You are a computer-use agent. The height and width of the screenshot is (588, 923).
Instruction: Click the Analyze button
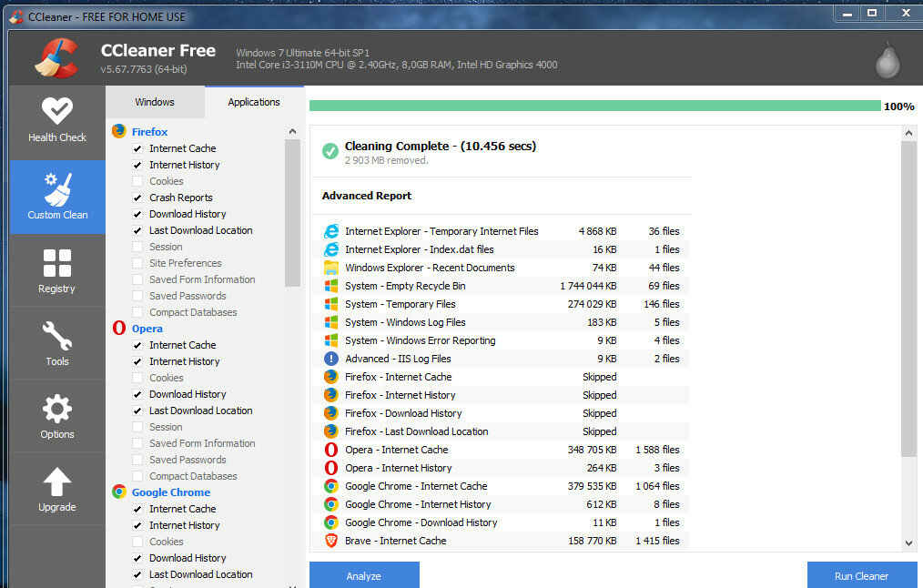[364, 575]
